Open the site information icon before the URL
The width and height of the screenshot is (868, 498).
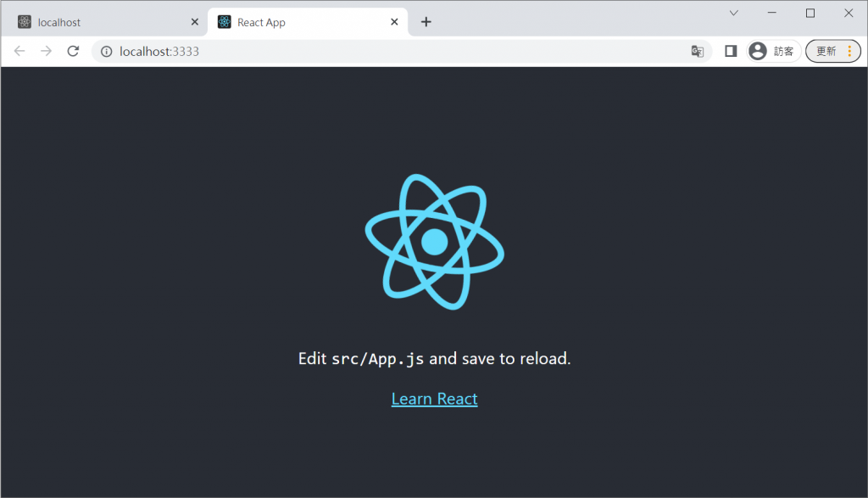click(x=106, y=52)
